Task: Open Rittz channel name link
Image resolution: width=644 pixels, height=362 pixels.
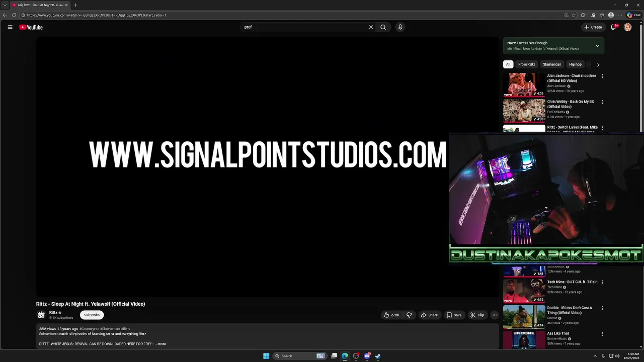Action: [x=53, y=312]
